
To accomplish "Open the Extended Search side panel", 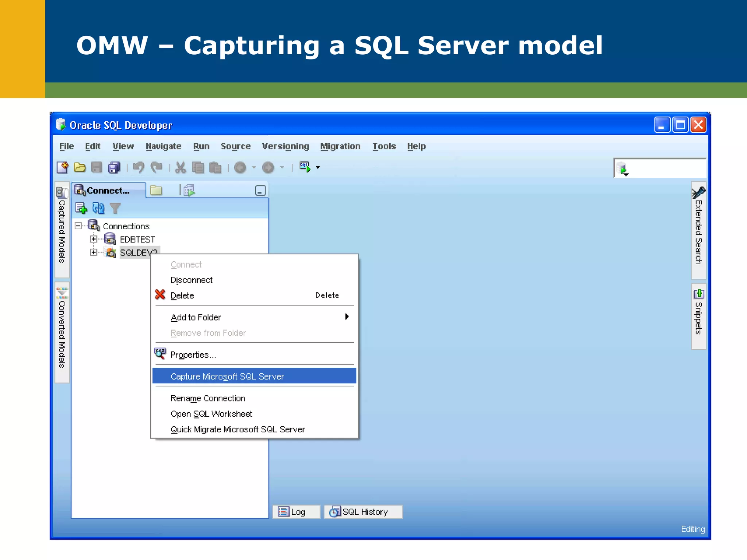I will (698, 230).
